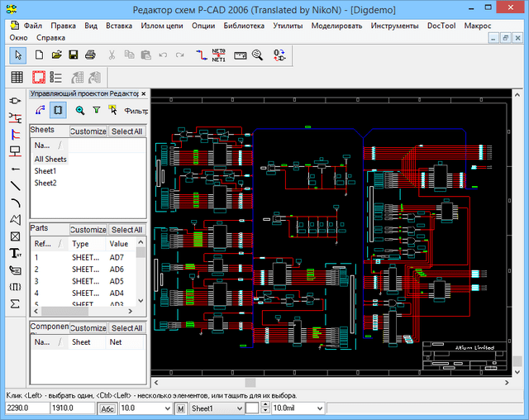
Task: Toggle the Abc button in the status bar
Action: 107,408
